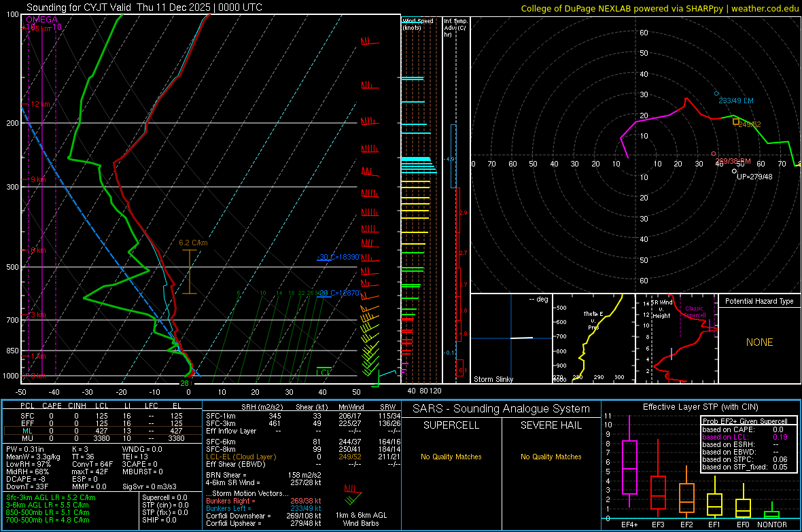
Task: Select the SFC parcel row
Action: [103, 416]
